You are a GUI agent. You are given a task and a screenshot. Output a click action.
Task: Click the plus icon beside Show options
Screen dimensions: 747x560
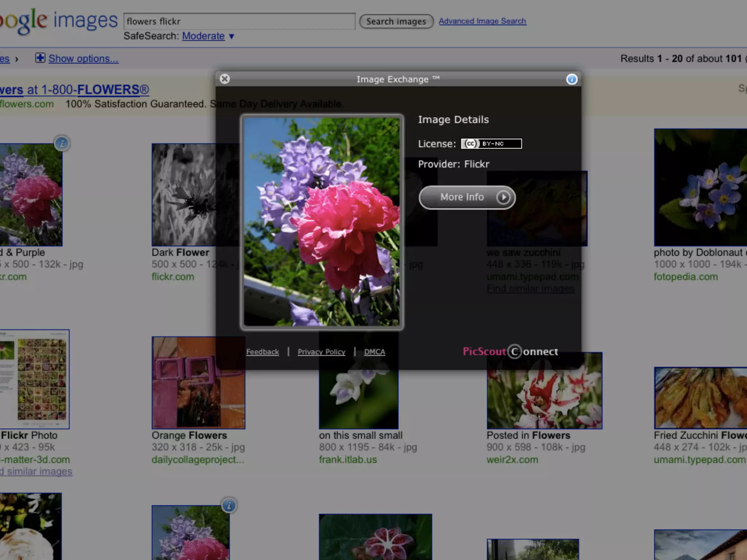40,58
